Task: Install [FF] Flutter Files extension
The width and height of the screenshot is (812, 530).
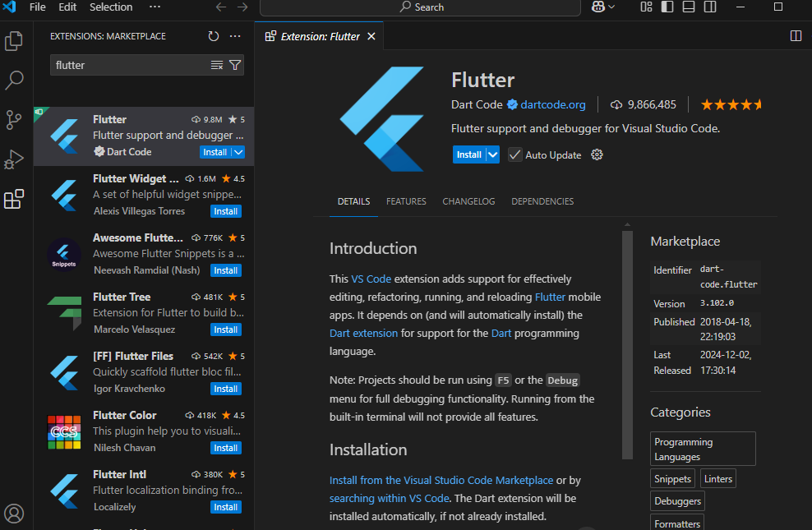Action: tap(226, 389)
